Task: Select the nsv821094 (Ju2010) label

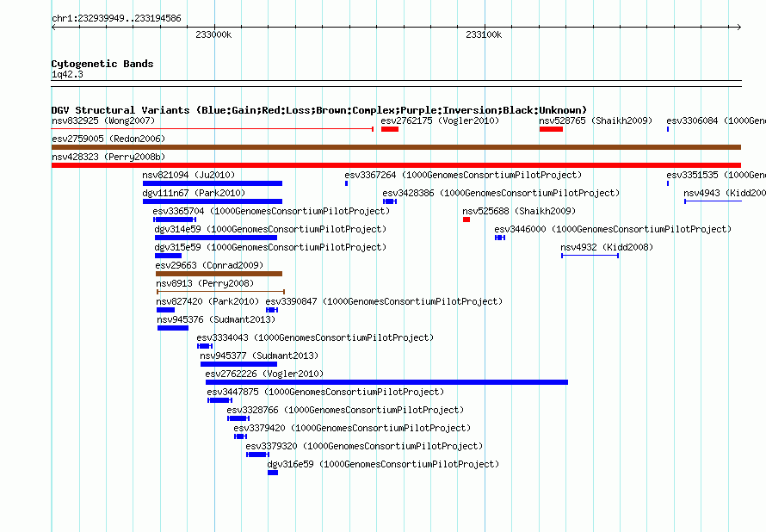Action: tap(188, 175)
